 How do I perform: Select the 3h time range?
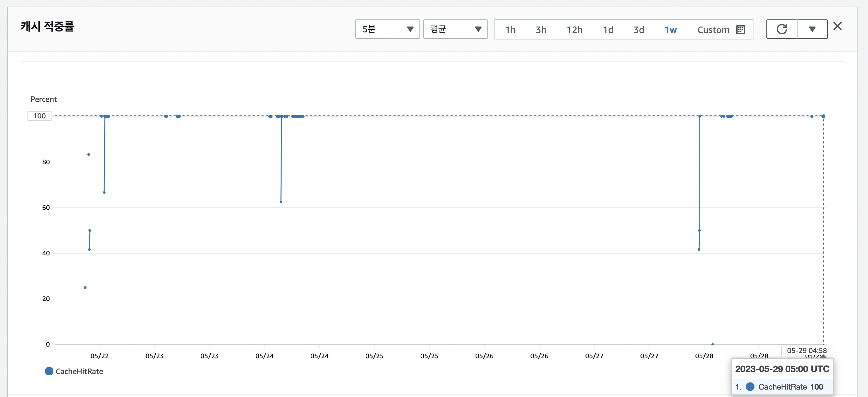pos(541,30)
